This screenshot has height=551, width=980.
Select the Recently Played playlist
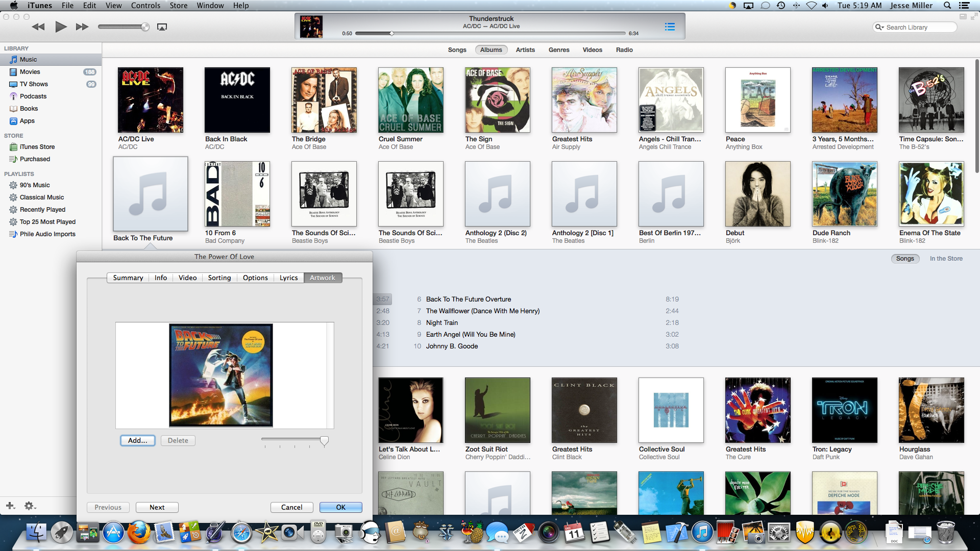pos(51,210)
